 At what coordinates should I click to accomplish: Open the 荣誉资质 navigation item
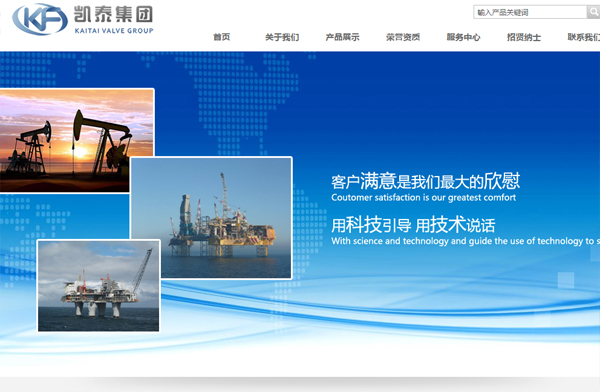tap(403, 37)
